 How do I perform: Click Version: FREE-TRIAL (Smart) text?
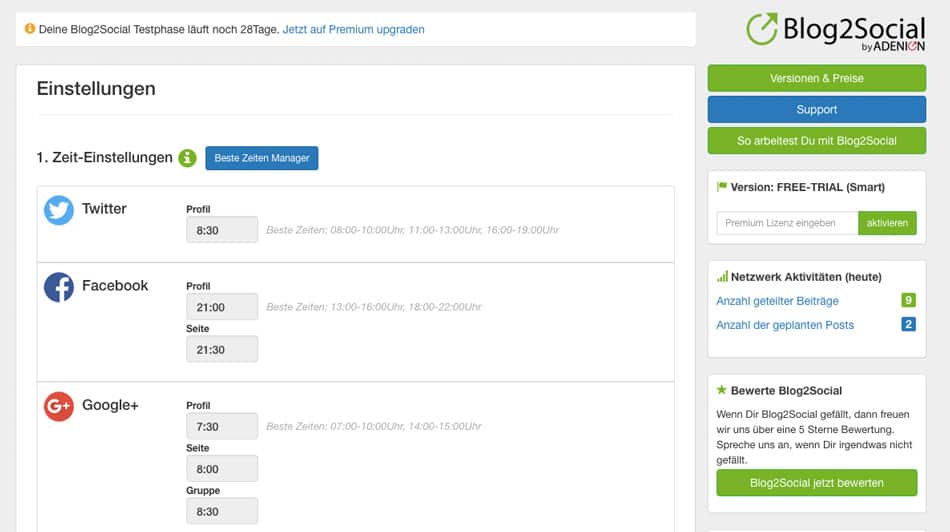click(808, 187)
